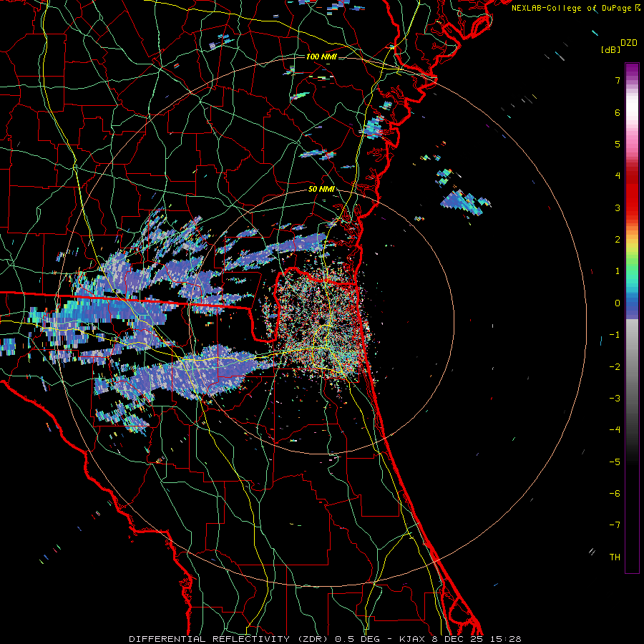Click the 5 value on the color scale
The height and width of the screenshot is (644, 644).
coord(618,144)
